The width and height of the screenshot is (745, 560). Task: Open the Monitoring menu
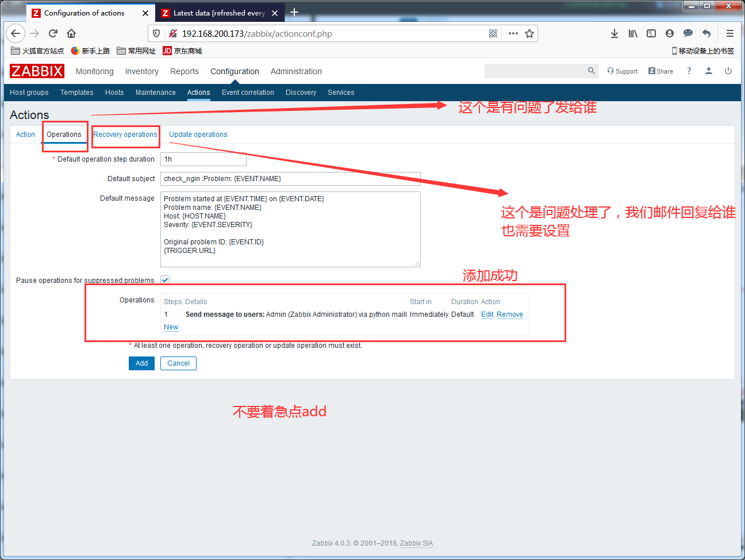[x=95, y=71]
